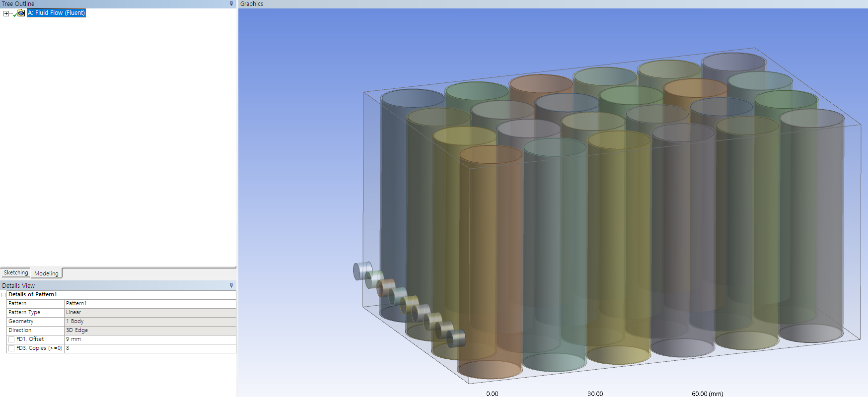Click the Pattern Type label

tap(24, 313)
